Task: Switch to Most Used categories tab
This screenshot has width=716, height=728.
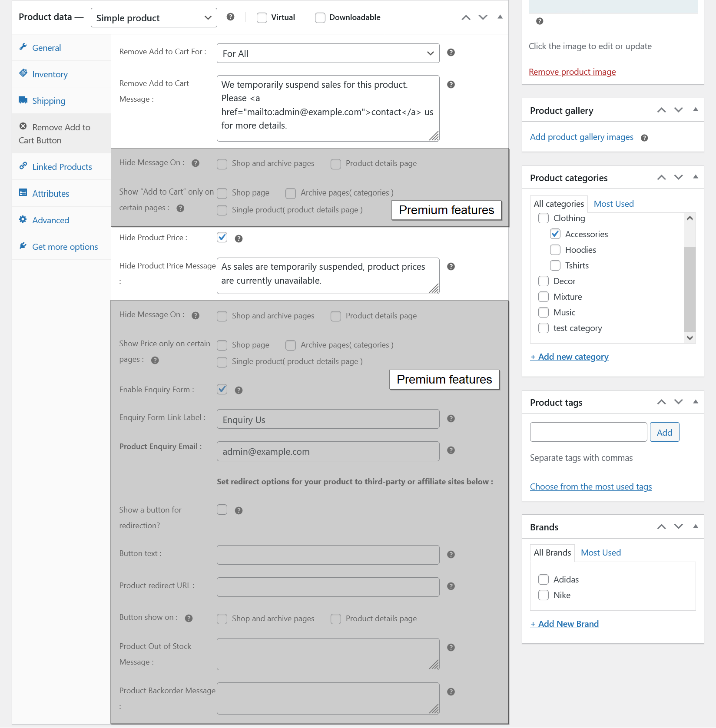Action: (x=613, y=204)
